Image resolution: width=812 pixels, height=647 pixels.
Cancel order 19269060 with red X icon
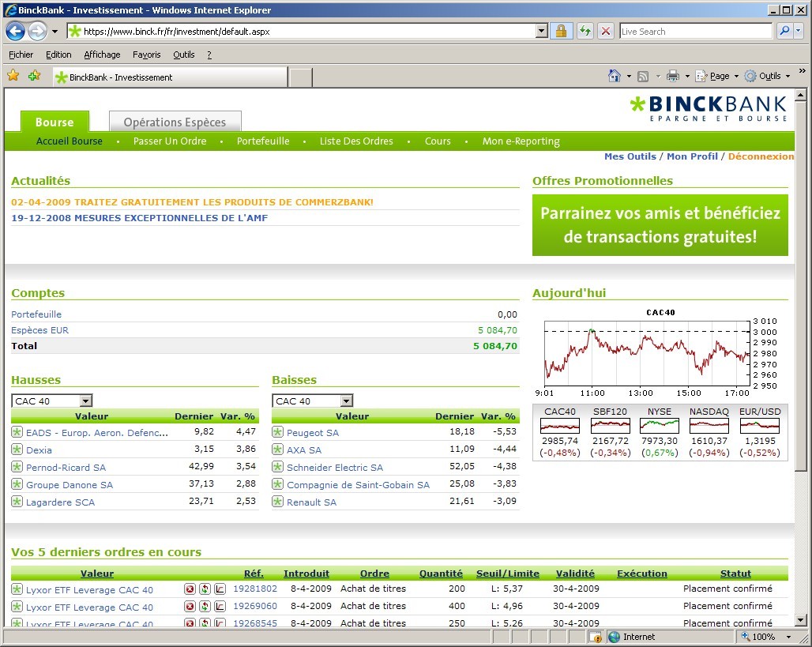pyautogui.click(x=190, y=607)
